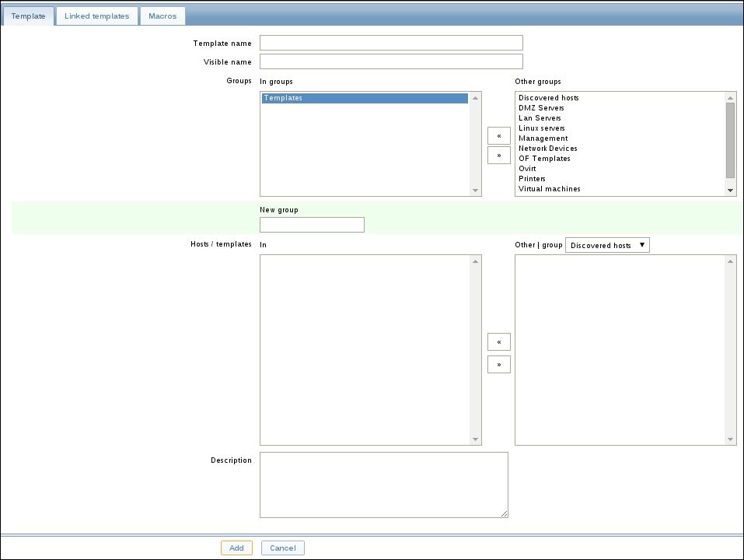744x560 pixels.
Task: Click the New group input field
Action: [312, 225]
